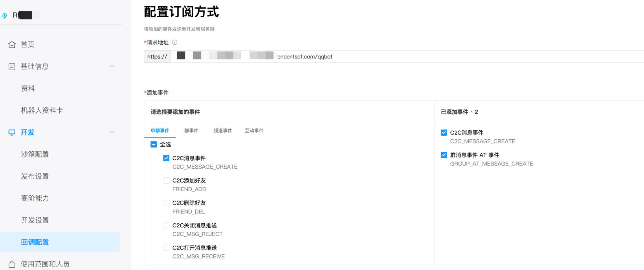
Task: Select the 互动事件 tab
Action: coord(254,131)
